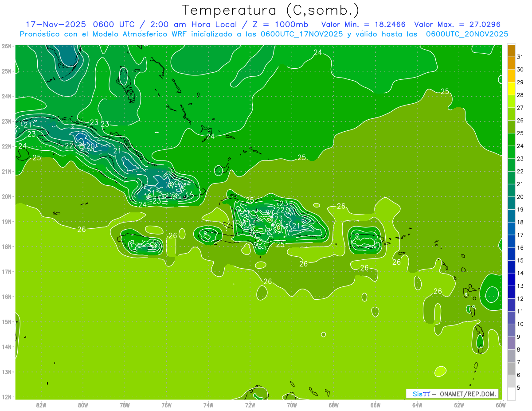Screen dimensions: 532x411
Task: Click the "13N" latitude axis label
Action: [6, 372]
